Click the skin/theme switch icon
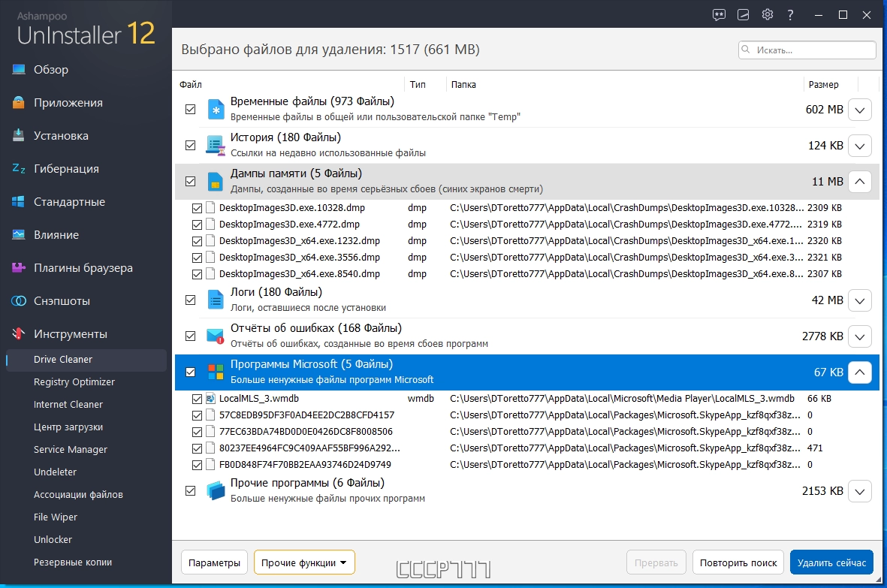Screen dimensions: 887x588 pos(744,14)
